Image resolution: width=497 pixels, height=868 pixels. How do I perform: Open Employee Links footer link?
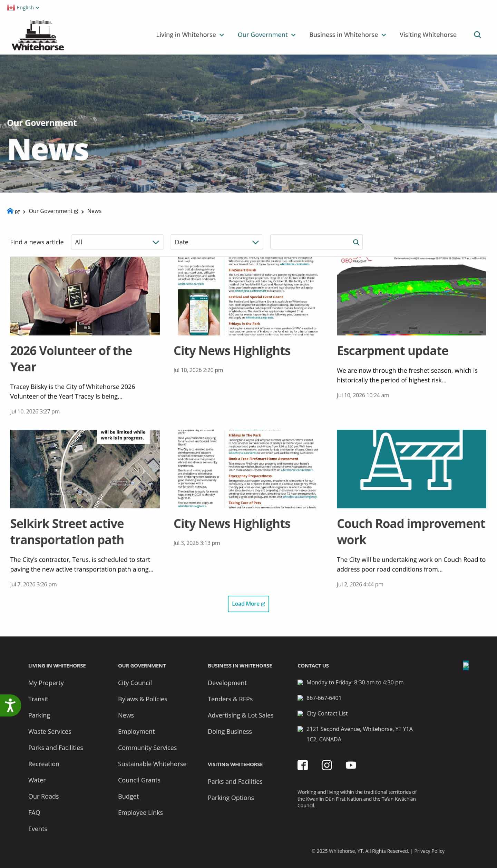pyautogui.click(x=140, y=812)
